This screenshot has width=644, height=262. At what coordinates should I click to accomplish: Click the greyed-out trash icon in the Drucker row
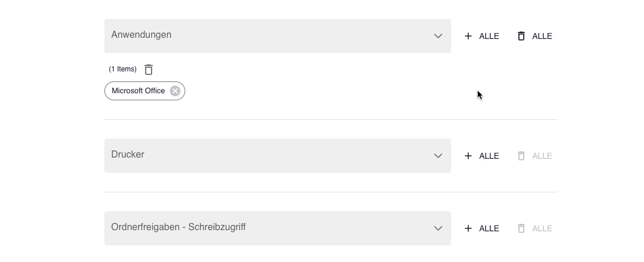pos(521,156)
